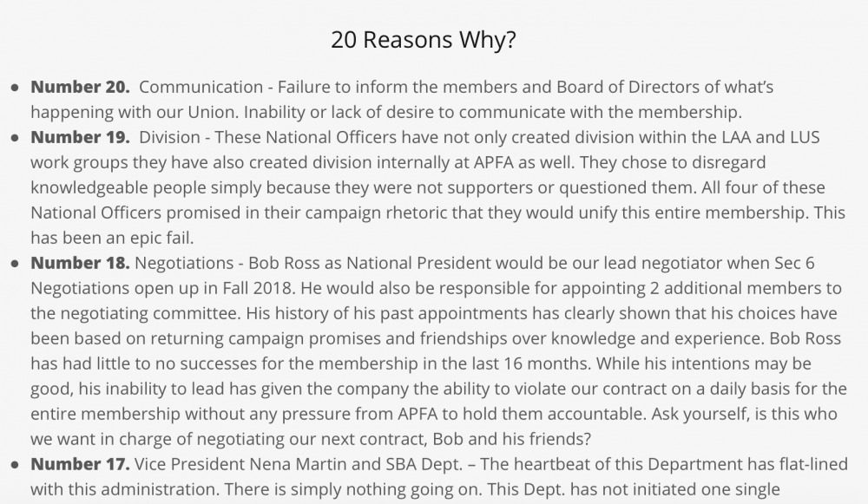Image resolution: width=868 pixels, height=504 pixels.
Task: Click the bullet point beside Number 20
Action: pyautogui.click(x=15, y=88)
